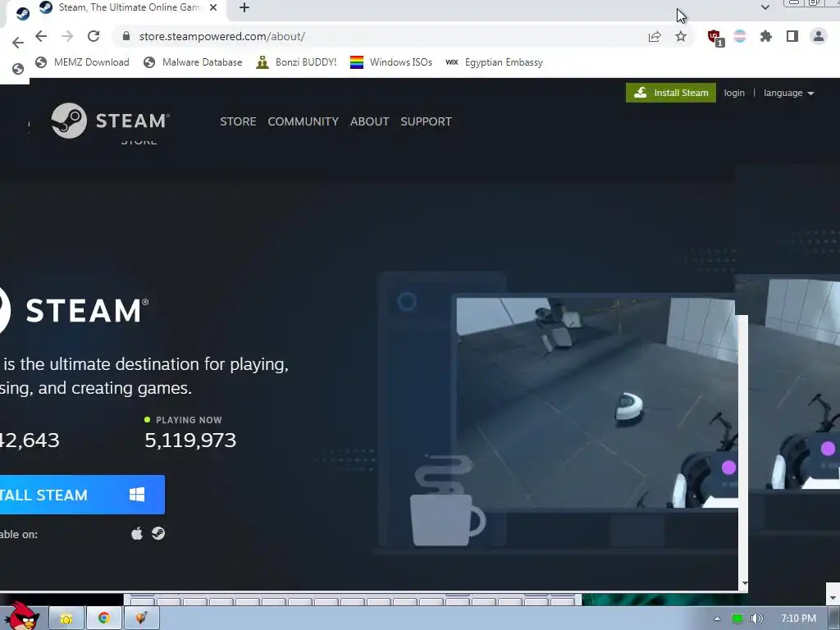Open Windows ISOs bookmark
Image resolution: width=840 pixels, height=630 pixels.
391,62
